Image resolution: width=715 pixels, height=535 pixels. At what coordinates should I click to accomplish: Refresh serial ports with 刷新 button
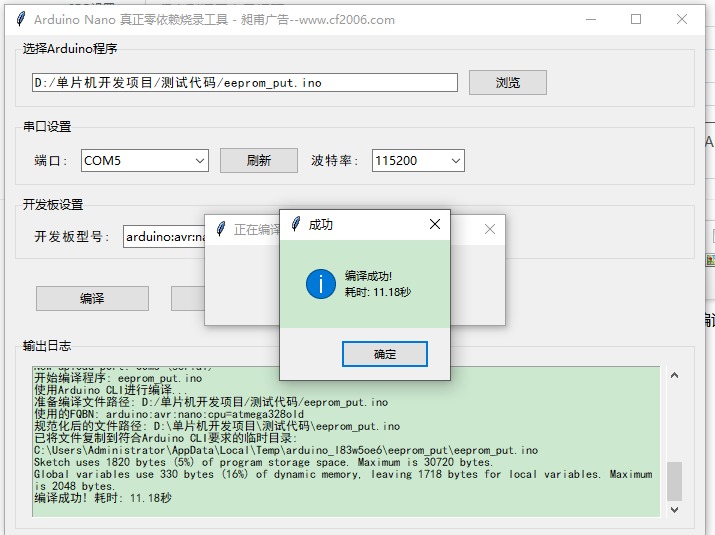(258, 160)
